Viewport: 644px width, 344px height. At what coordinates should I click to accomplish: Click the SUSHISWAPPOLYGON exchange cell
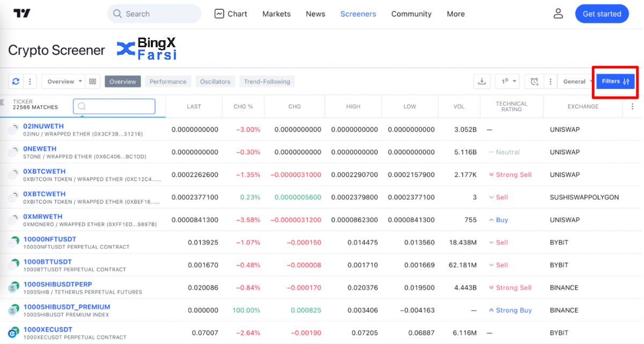click(x=584, y=197)
